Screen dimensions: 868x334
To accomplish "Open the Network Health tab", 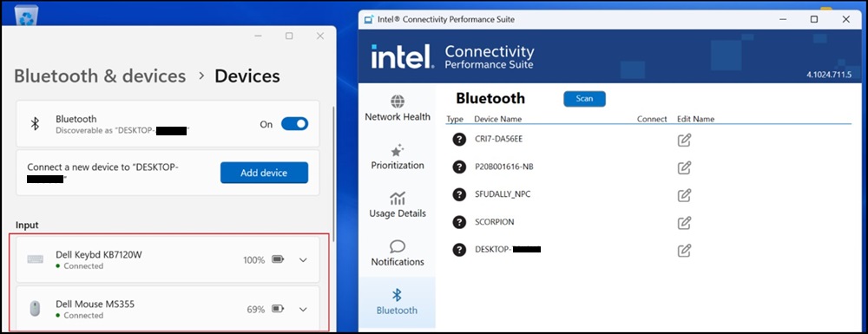I will 398,108.
